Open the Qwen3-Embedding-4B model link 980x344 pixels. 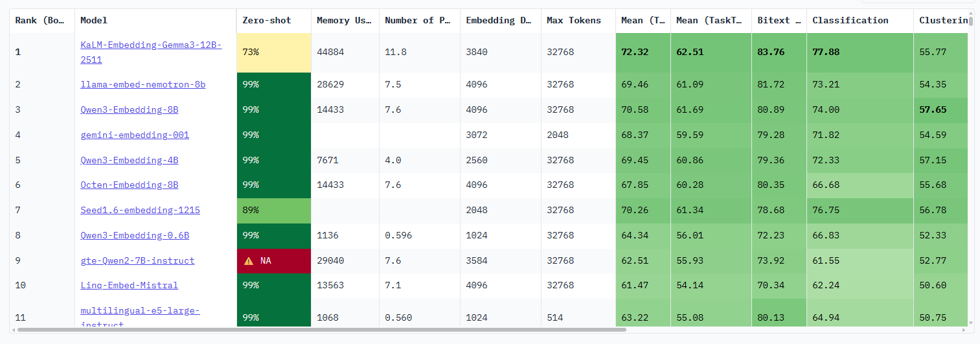(x=130, y=160)
